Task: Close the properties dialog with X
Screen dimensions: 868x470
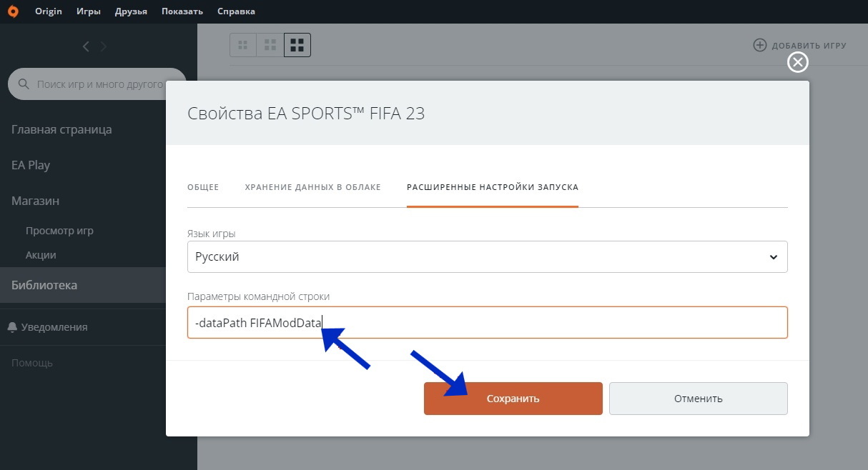Action: pyautogui.click(x=797, y=62)
